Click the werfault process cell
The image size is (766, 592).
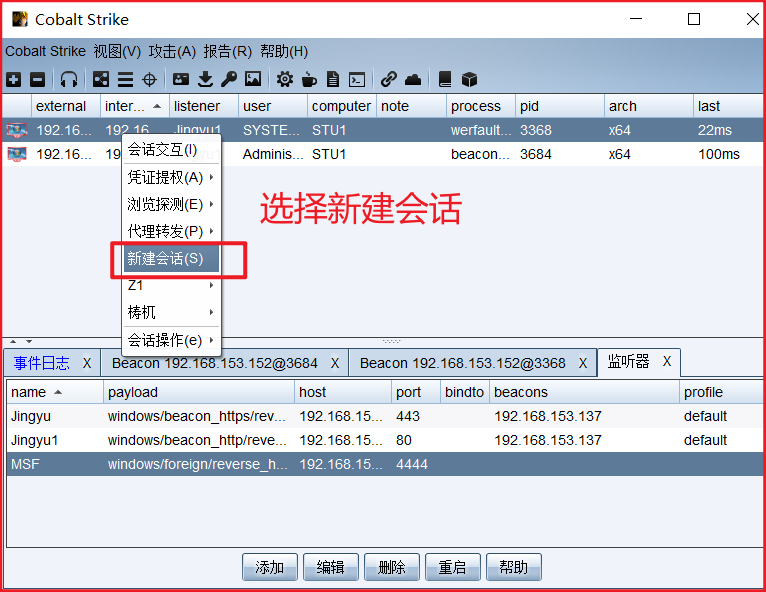[x=481, y=130]
